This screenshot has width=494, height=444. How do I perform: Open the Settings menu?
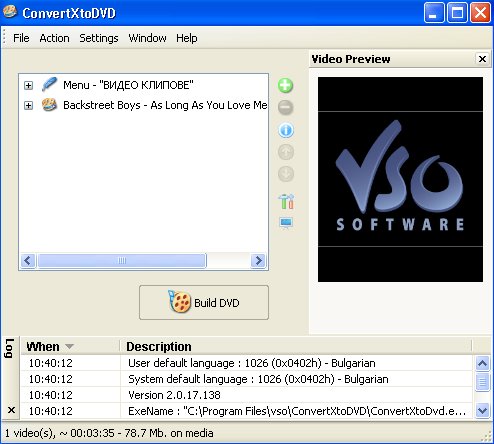tap(99, 38)
